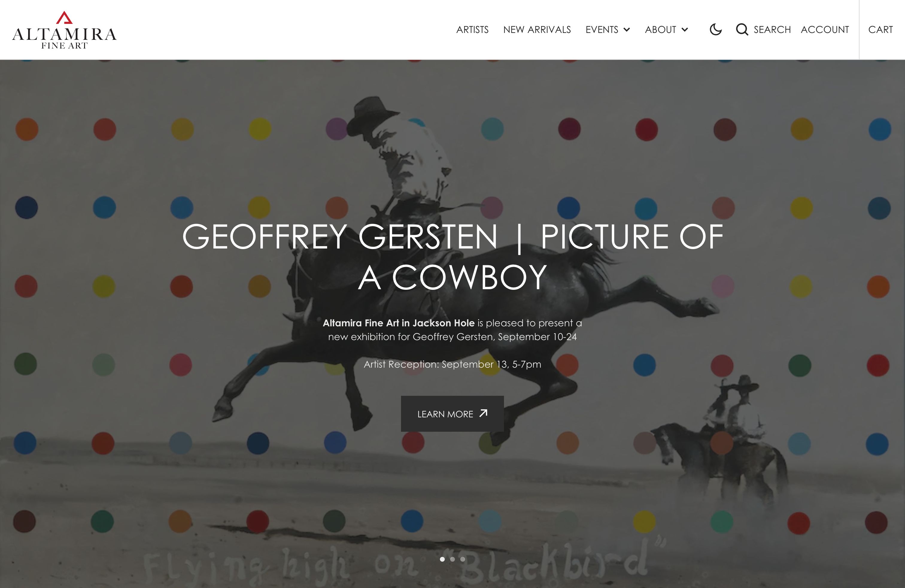Toggle dark mode with the moon icon
The width and height of the screenshot is (905, 588).
tap(716, 30)
